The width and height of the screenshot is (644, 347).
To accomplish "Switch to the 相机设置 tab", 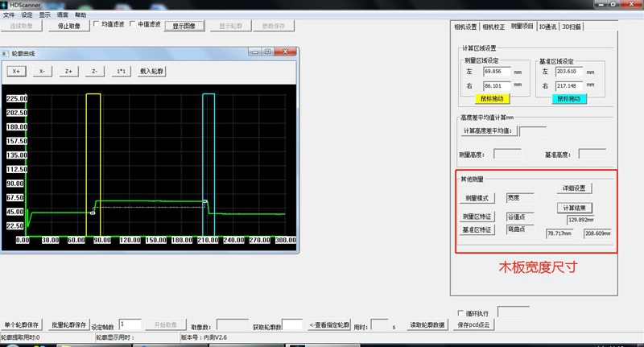I will 466,27.
